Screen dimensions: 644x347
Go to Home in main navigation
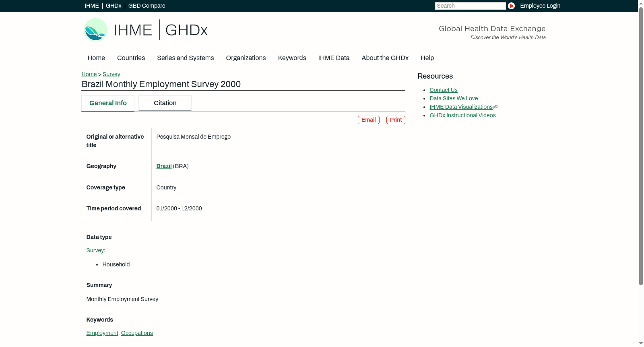[96, 58]
